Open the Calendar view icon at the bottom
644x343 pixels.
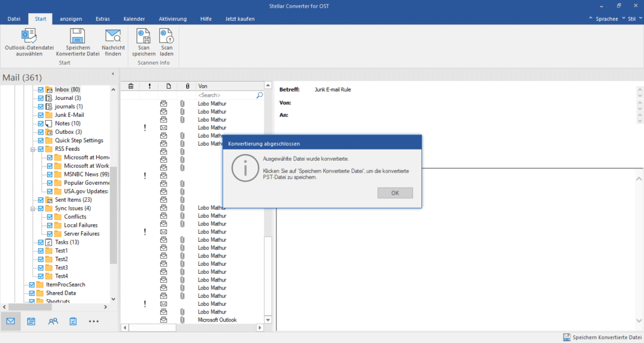(x=31, y=321)
